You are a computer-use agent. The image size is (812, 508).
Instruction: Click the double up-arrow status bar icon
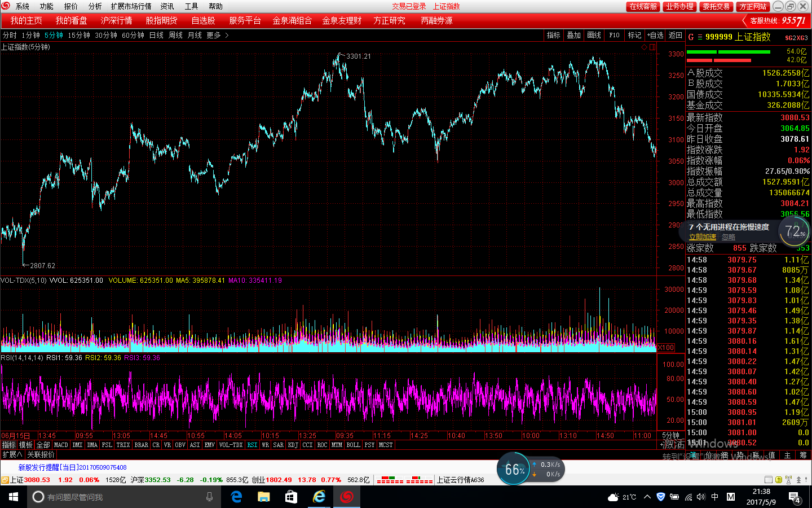[798, 480]
